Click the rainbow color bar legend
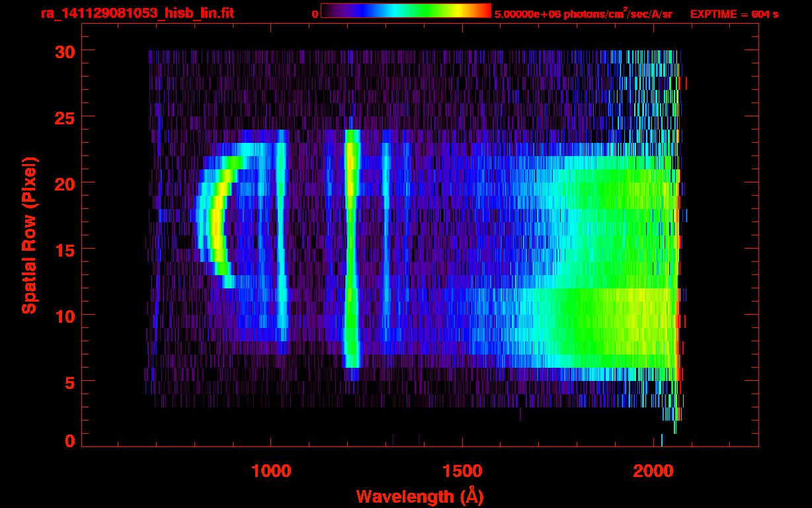 pos(406,11)
